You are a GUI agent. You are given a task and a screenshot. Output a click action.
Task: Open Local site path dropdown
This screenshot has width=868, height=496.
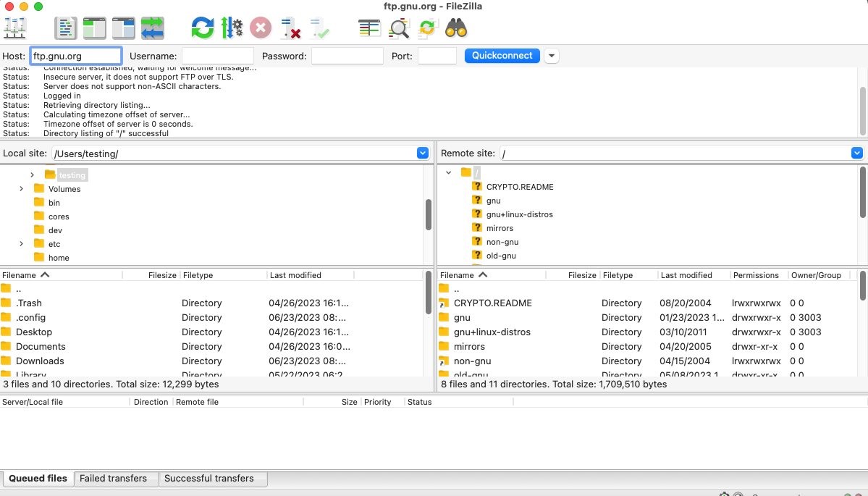[422, 154]
